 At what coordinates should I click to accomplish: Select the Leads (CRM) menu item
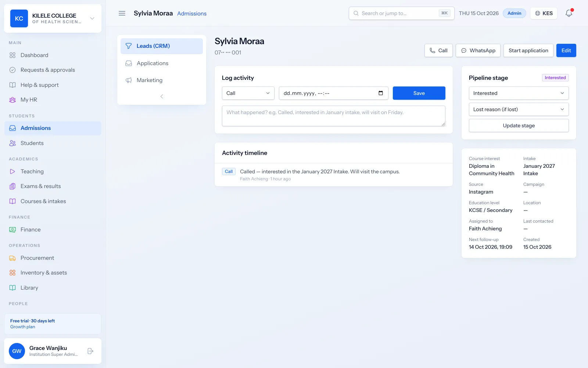click(x=162, y=46)
